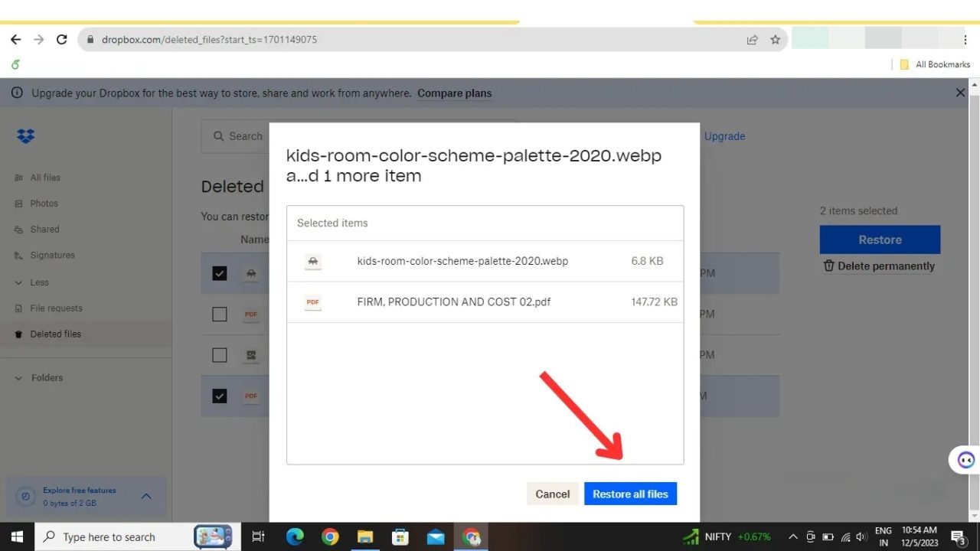Uncheck the first selected file row

tap(220, 273)
